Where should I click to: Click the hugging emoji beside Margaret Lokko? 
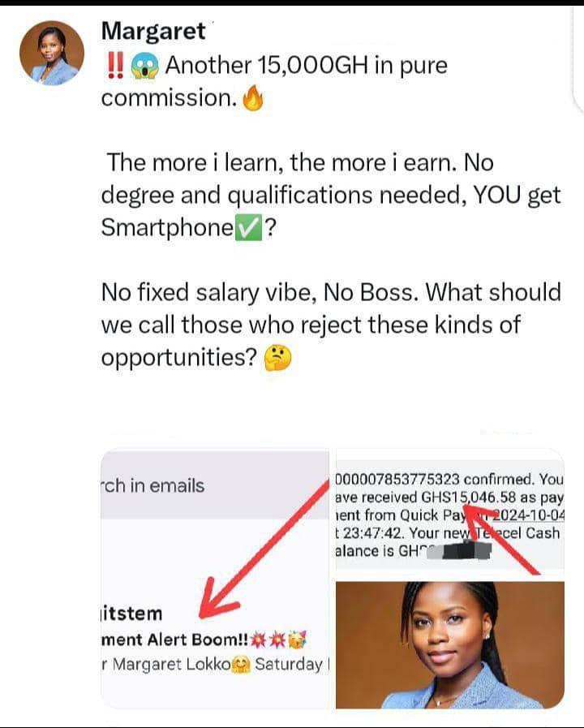tap(241, 665)
